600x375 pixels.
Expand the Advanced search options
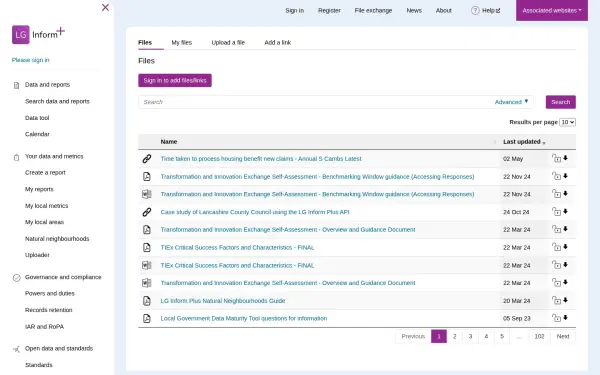pos(511,102)
